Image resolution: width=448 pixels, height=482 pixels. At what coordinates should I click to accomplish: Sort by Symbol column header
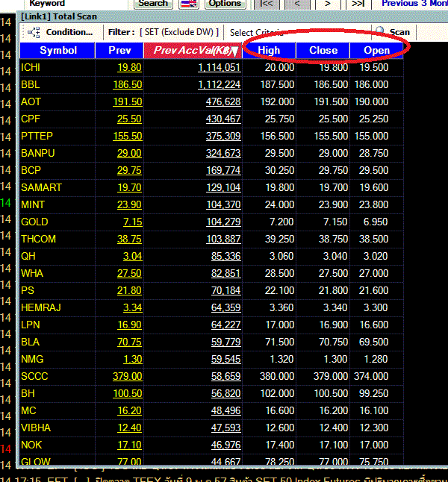[57, 51]
